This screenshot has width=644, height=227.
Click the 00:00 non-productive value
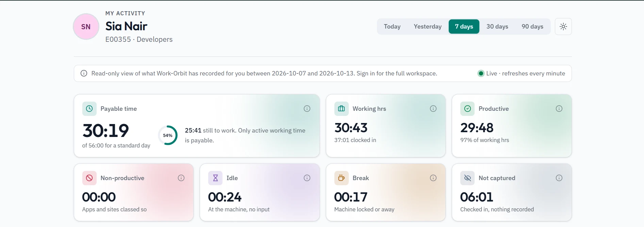(x=99, y=197)
